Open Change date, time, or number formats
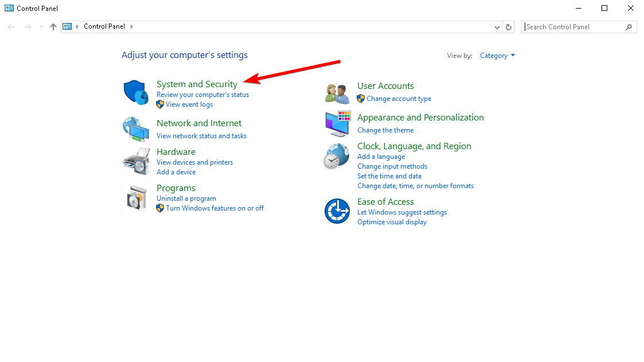Screen dimensions: 644x362 click(x=416, y=185)
